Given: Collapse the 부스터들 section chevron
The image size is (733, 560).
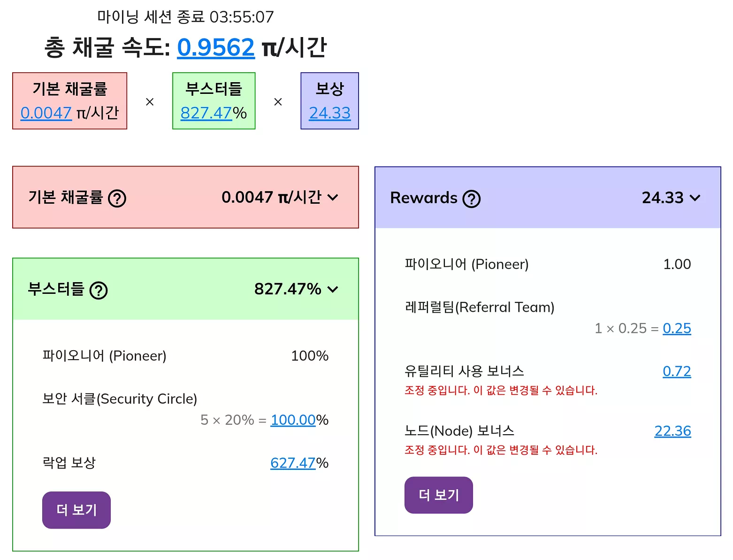Looking at the screenshot, I should tap(333, 290).
